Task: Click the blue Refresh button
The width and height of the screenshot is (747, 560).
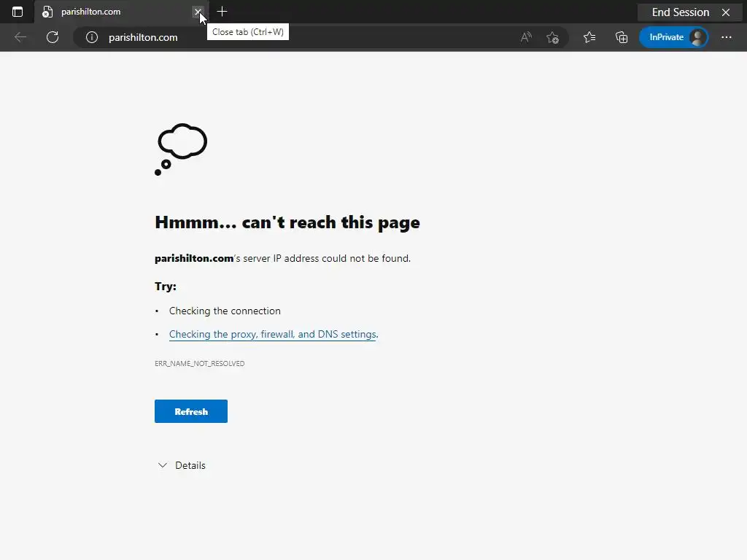Action: tap(191, 411)
